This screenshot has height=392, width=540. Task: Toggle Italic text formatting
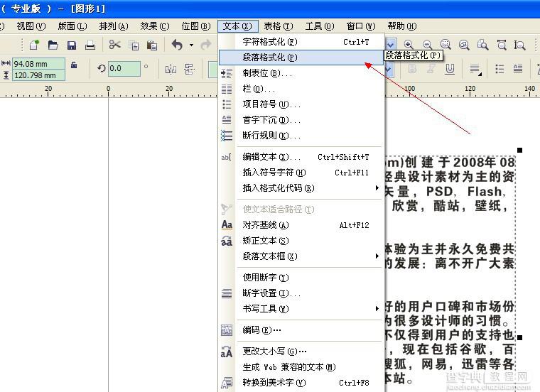pyautogui.click(x=431, y=69)
